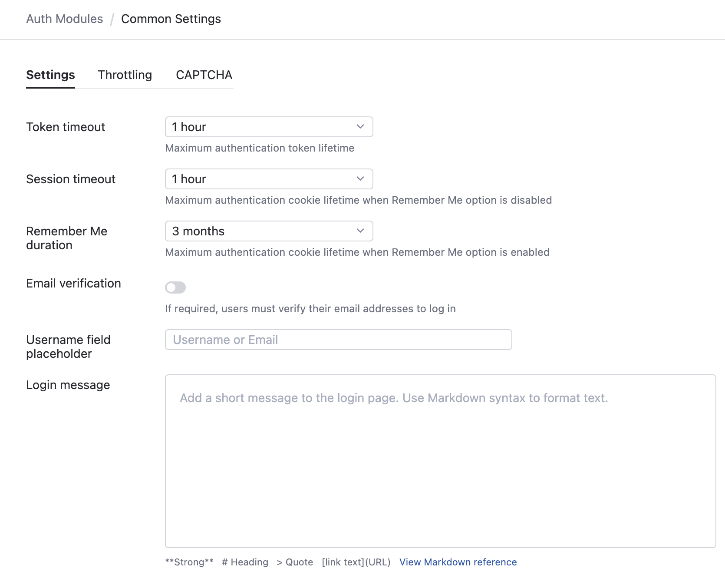Screen dimensions: 725x588
Task: Click the **Strong** markdown hint
Action: (x=189, y=562)
